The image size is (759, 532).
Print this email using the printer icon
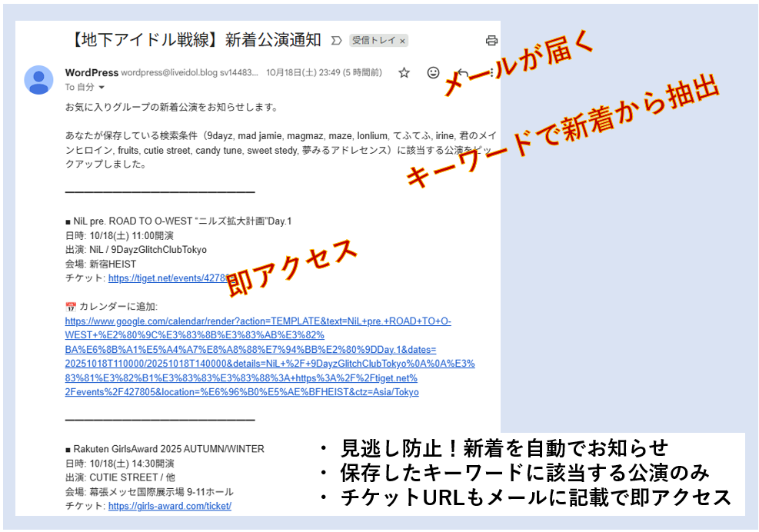[491, 41]
